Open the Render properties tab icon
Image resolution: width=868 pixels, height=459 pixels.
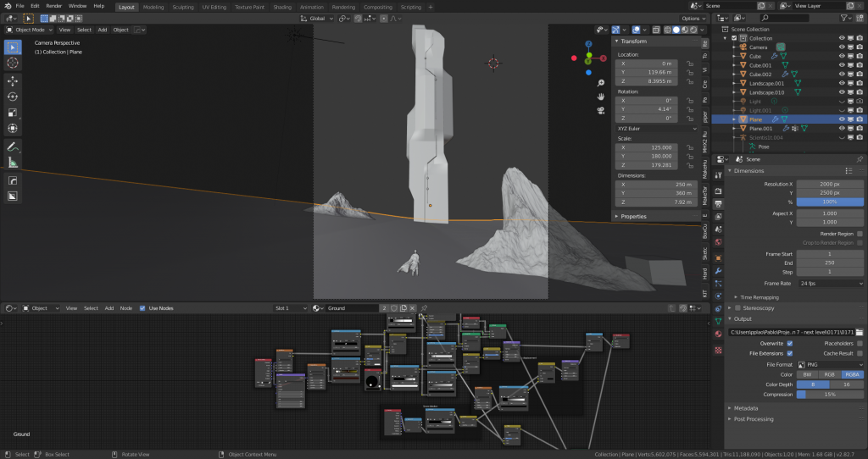[718, 191]
